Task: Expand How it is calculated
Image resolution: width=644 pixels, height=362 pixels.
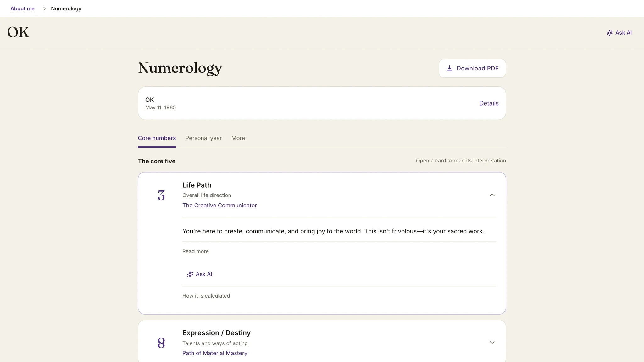Action: click(x=206, y=296)
